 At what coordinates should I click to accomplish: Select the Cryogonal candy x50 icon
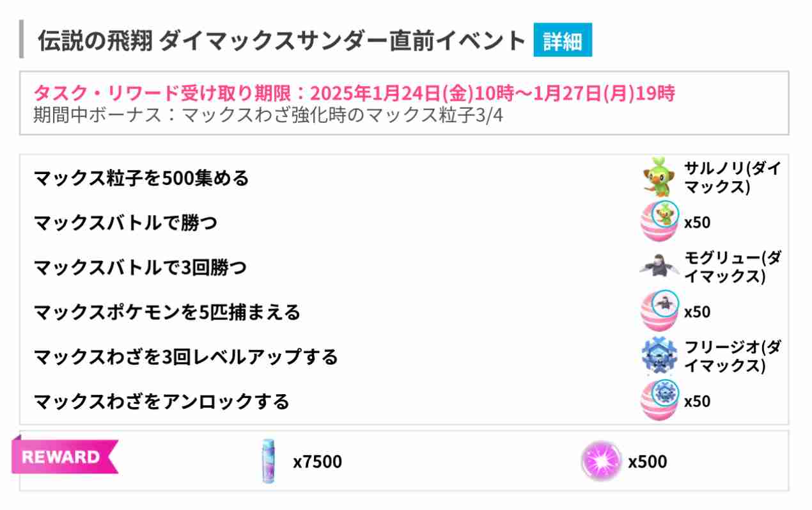click(x=659, y=401)
